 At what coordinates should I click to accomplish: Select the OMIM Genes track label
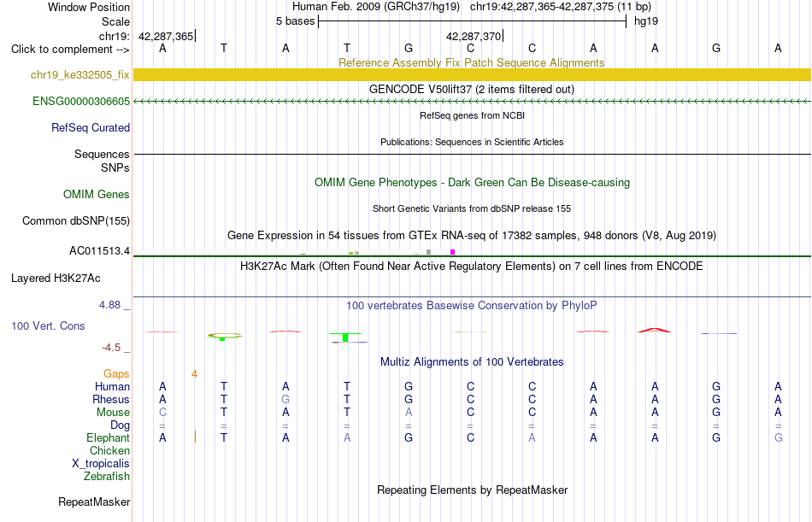pyautogui.click(x=97, y=194)
